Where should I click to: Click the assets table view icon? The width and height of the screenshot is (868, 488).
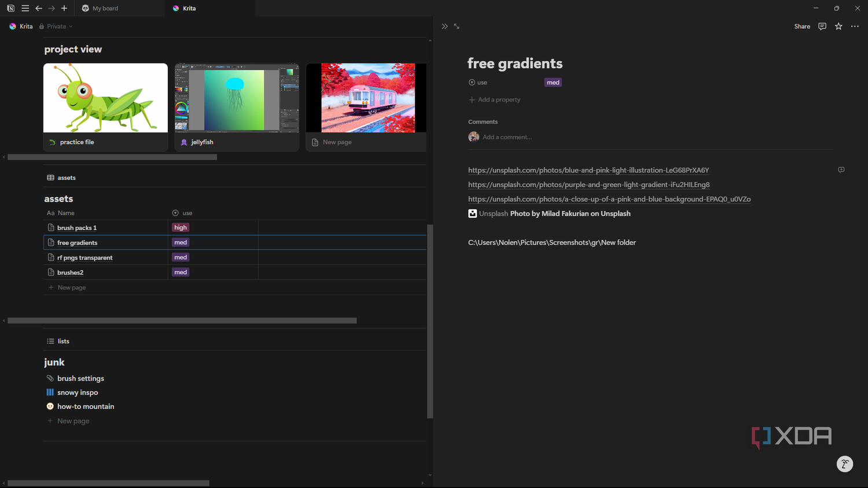point(50,178)
